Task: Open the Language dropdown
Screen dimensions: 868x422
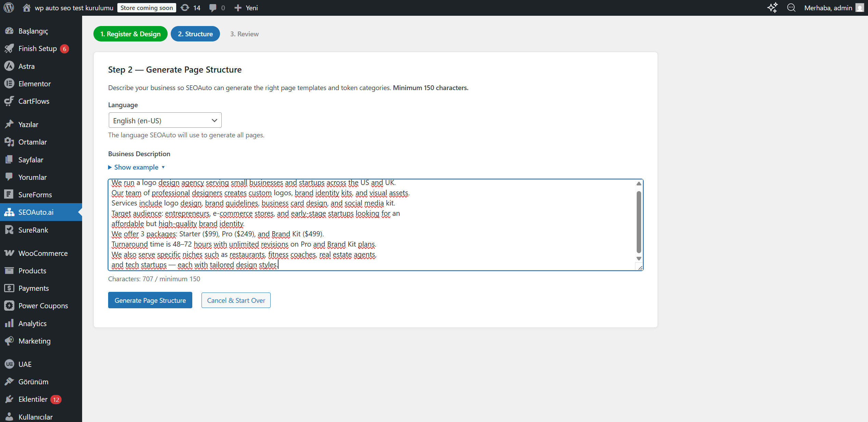Action: (165, 120)
